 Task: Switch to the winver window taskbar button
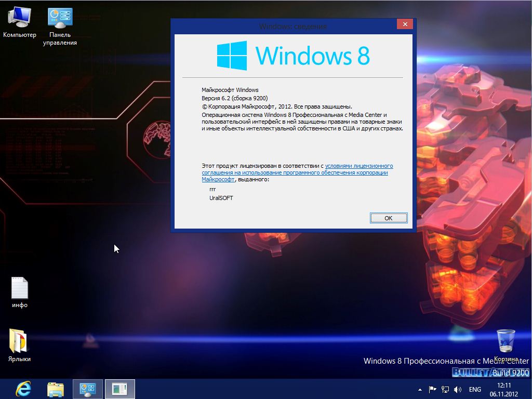click(x=120, y=389)
